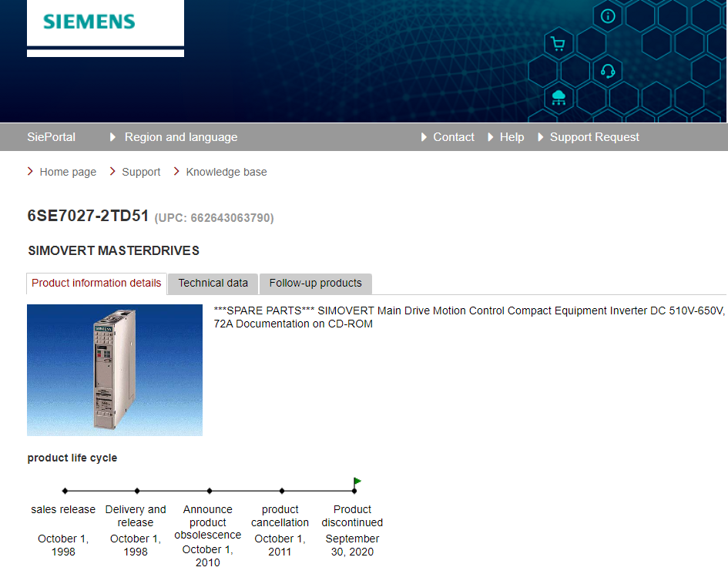Switch to the Technical data tab
The height and width of the screenshot is (584, 728).
(x=213, y=284)
